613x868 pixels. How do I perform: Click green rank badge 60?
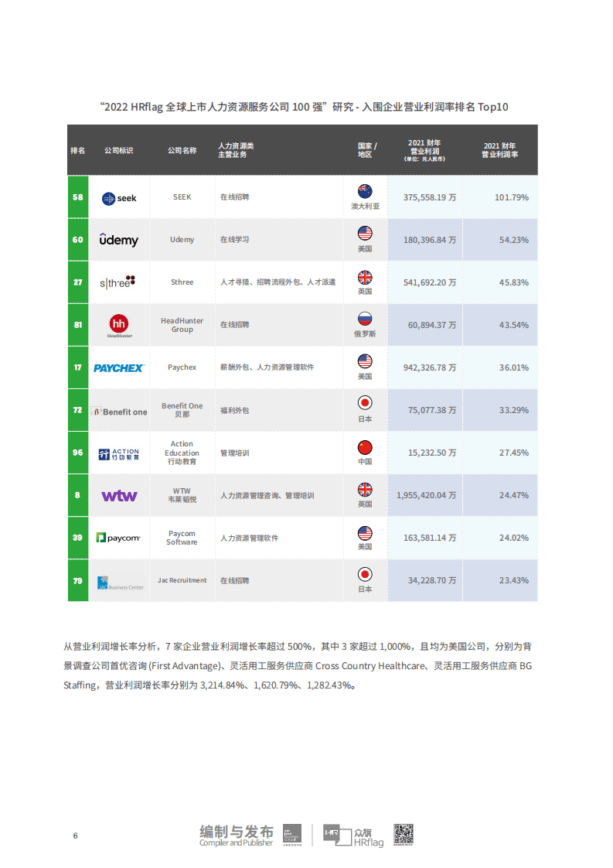click(x=78, y=240)
